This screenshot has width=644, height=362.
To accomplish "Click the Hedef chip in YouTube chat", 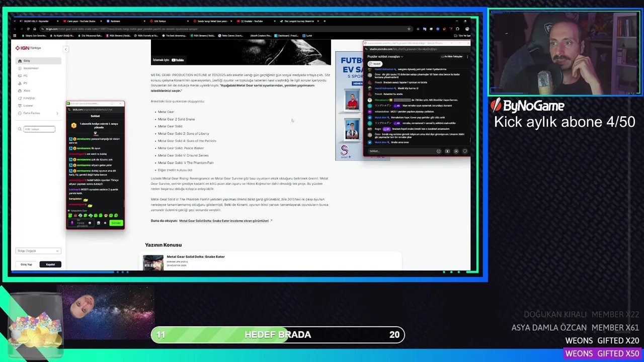I will click(x=375, y=64).
